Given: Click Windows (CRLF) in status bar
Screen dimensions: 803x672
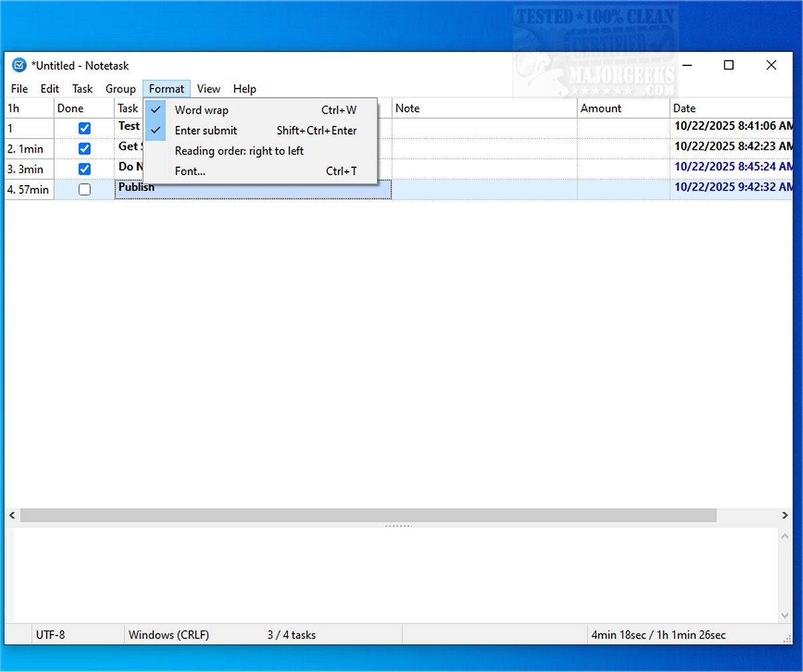Looking at the screenshot, I should tap(169, 635).
